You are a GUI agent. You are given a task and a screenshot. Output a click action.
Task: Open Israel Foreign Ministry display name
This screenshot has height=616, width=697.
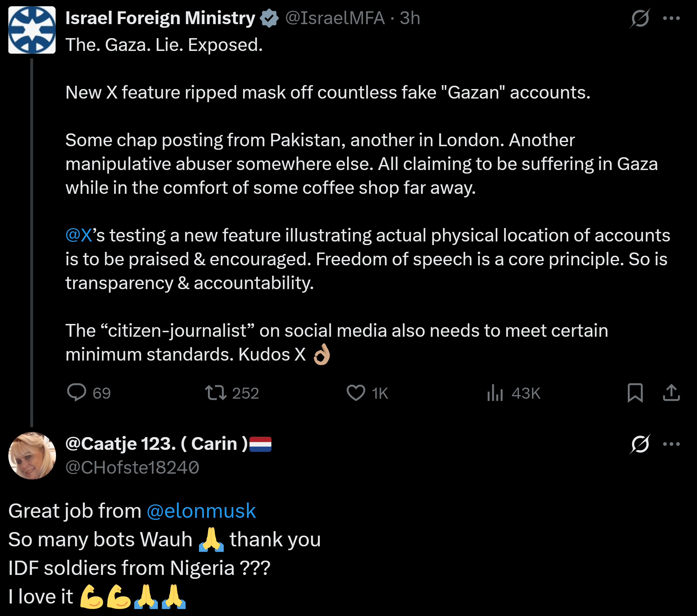point(160,18)
